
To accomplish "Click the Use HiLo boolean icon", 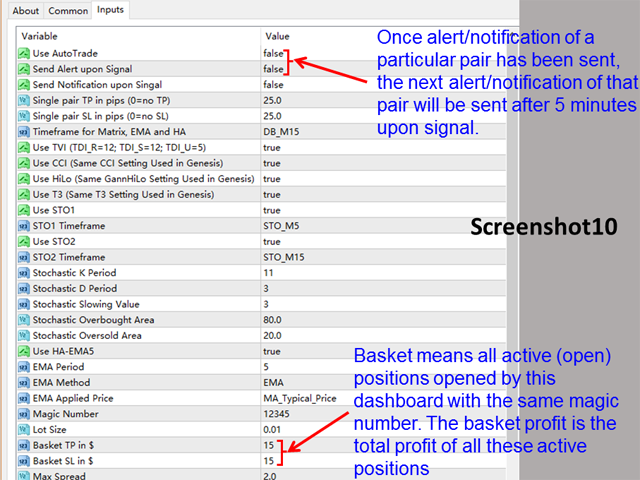I will [24, 179].
